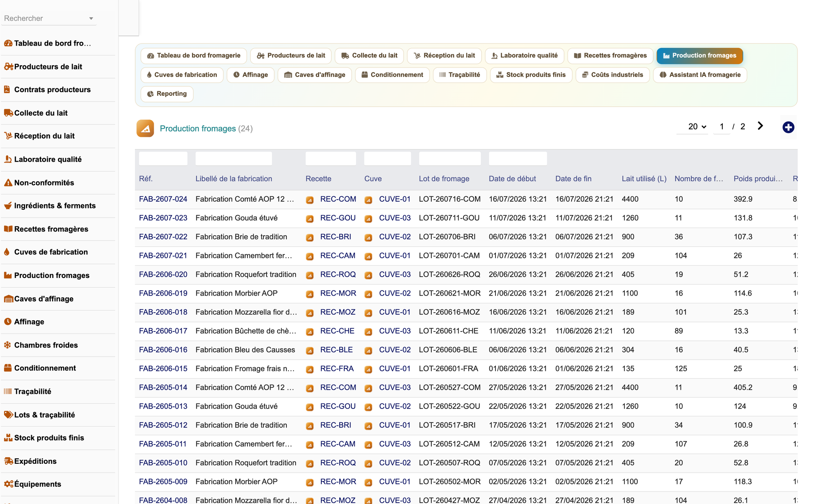Click the Expéditions delivery truck icon
The height and width of the screenshot is (504, 815).
click(x=8, y=461)
